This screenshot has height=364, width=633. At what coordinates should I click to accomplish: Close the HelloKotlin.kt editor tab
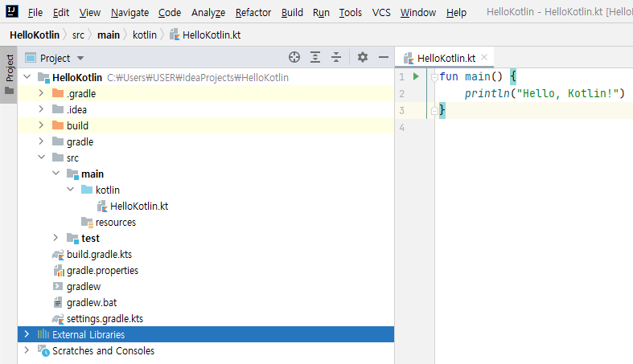click(484, 57)
